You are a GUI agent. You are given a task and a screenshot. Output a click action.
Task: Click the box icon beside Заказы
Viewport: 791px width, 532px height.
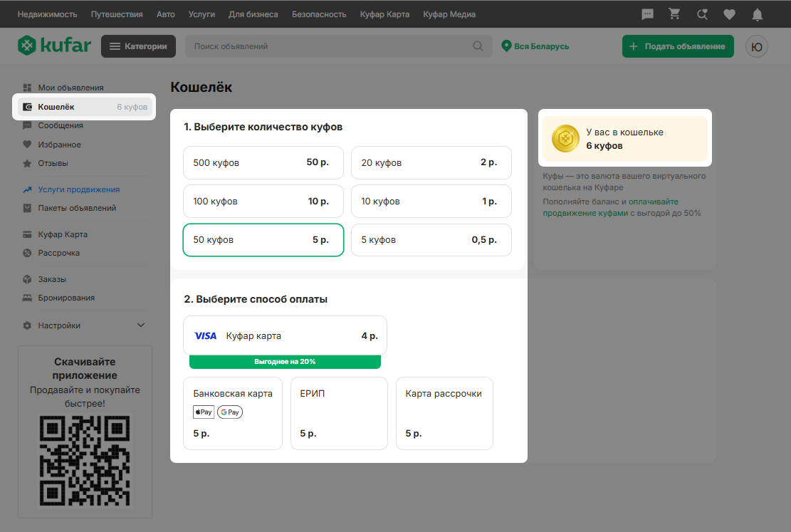[x=27, y=279]
